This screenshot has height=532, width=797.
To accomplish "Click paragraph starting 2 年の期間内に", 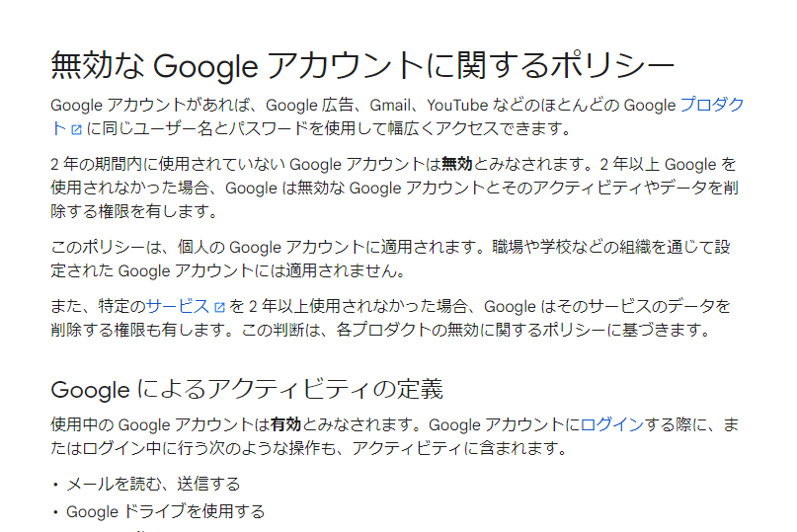I will tap(395, 188).
